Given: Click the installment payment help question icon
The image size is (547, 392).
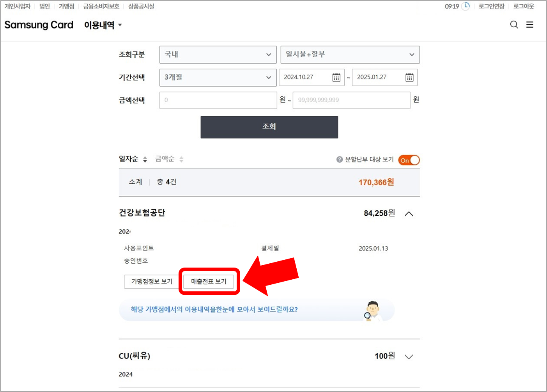Looking at the screenshot, I should 340,160.
